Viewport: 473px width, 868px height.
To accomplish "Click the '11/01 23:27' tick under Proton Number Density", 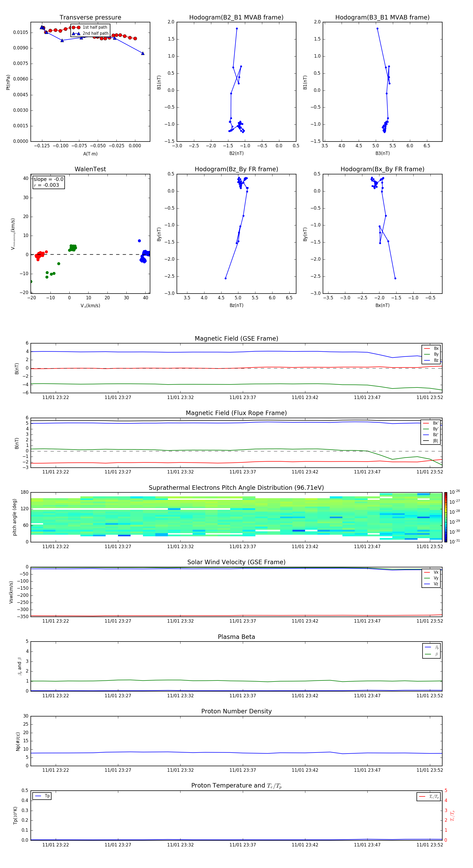I will tap(118, 770).
